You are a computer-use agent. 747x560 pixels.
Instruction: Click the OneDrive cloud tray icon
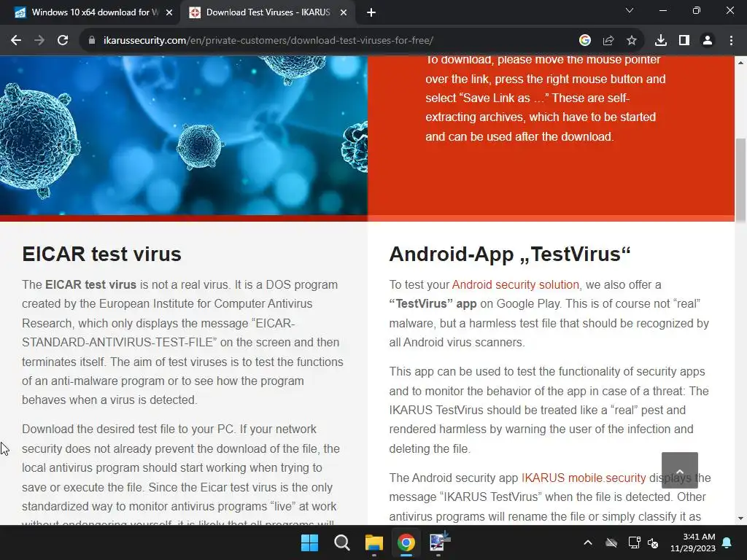(x=611, y=542)
